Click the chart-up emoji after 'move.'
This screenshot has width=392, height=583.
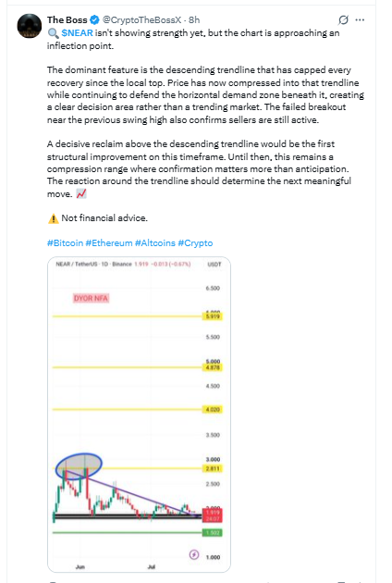tap(81, 193)
